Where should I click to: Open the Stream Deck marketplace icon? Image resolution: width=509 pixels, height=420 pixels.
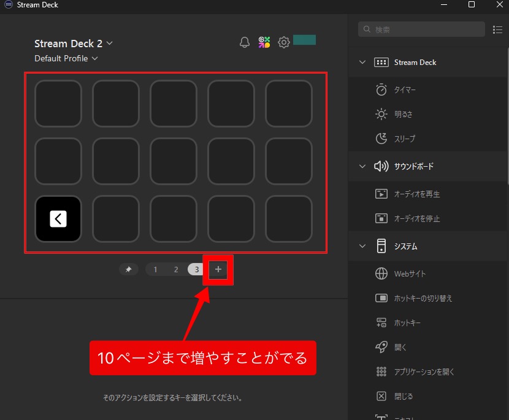coord(264,42)
